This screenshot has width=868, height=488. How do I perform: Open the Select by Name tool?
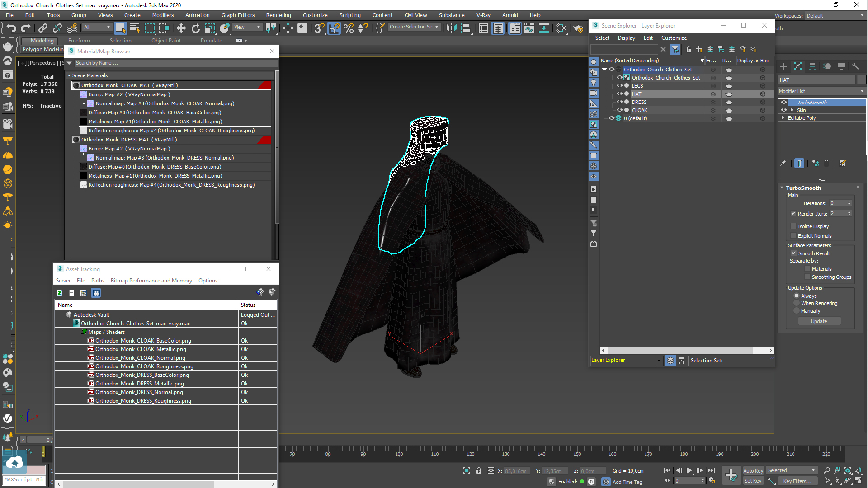pyautogui.click(x=135, y=28)
